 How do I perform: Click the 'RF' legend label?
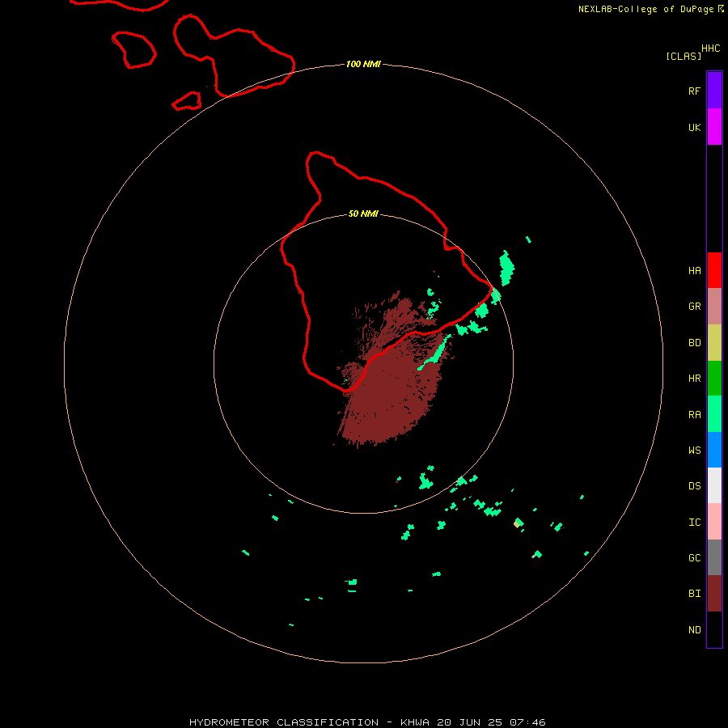click(694, 91)
